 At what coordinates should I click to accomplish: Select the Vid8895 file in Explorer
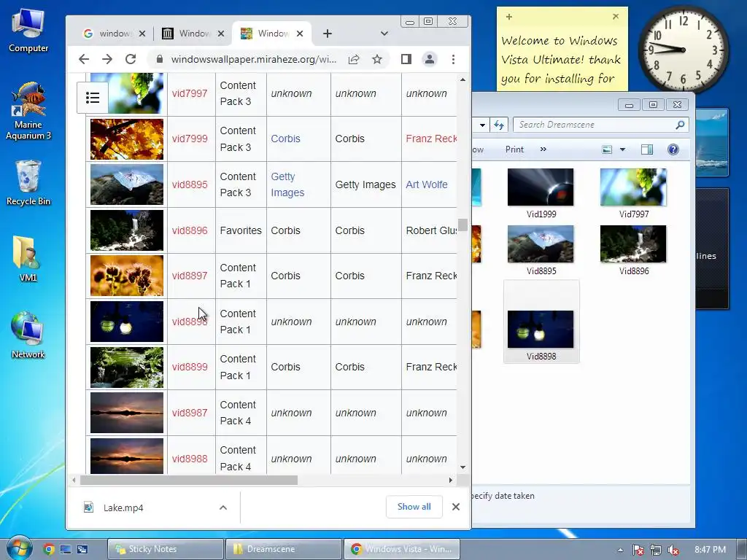coord(541,251)
